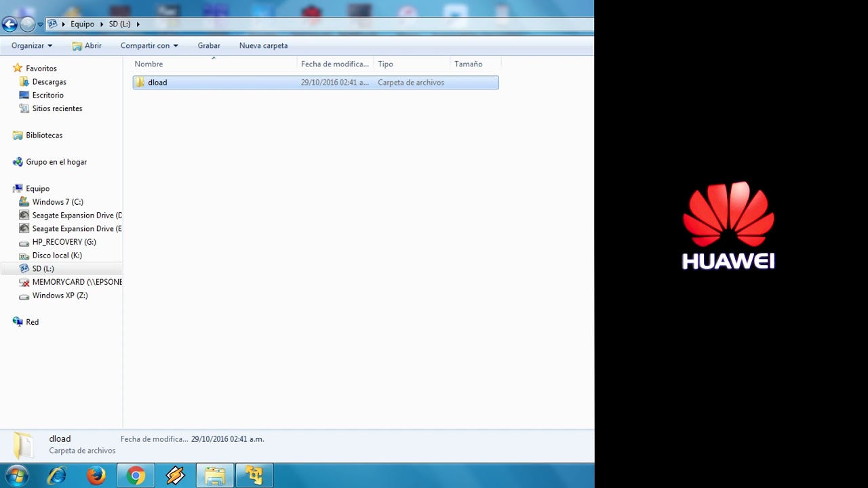Click the Back navigation arrow button
The image size is (868, 488).
click(x=9, y=24)
